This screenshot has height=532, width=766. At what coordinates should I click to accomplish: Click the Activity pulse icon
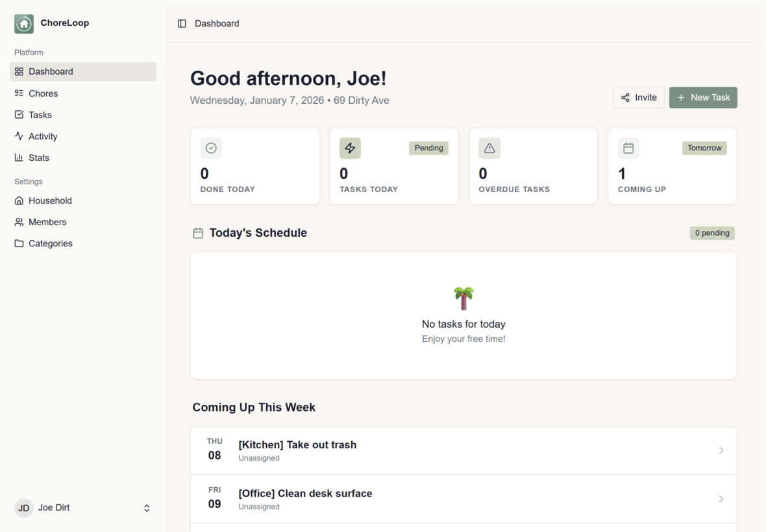19,136
